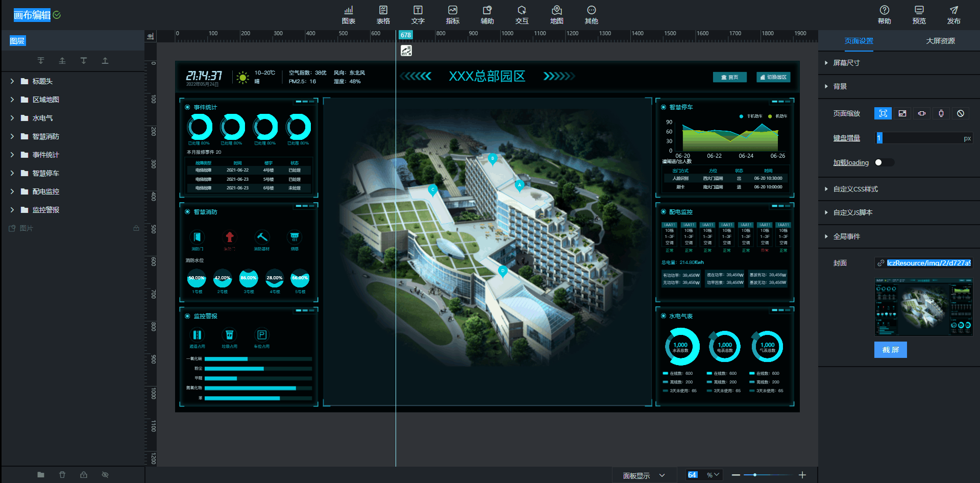
Task: Expand the 智慧消防 layer folder
Action: (12, 136)
